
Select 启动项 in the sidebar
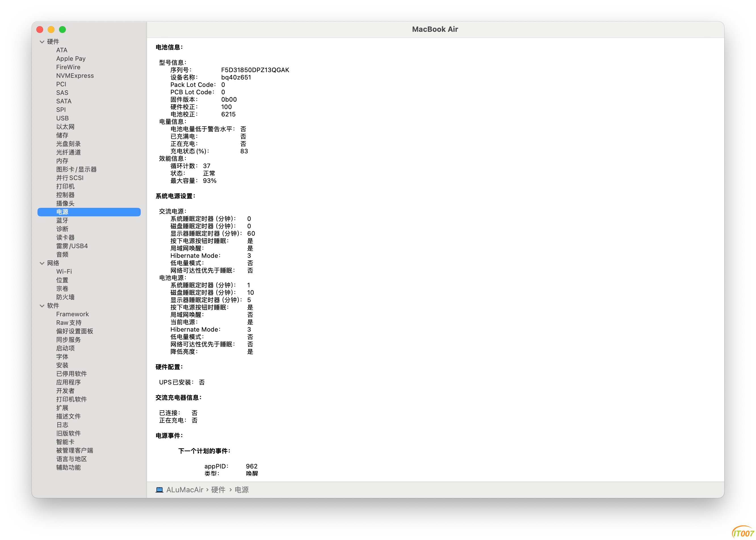point(65,348)
